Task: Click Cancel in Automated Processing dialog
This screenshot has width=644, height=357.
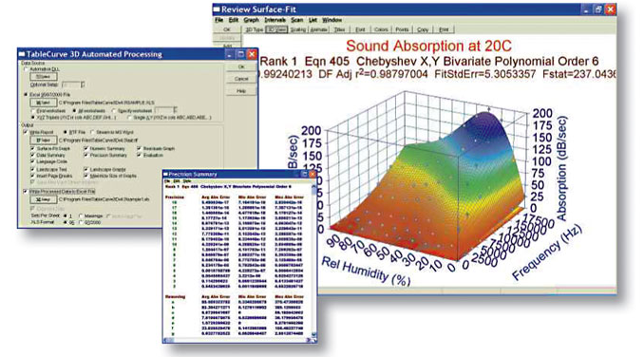Action: tap(241, 79)
